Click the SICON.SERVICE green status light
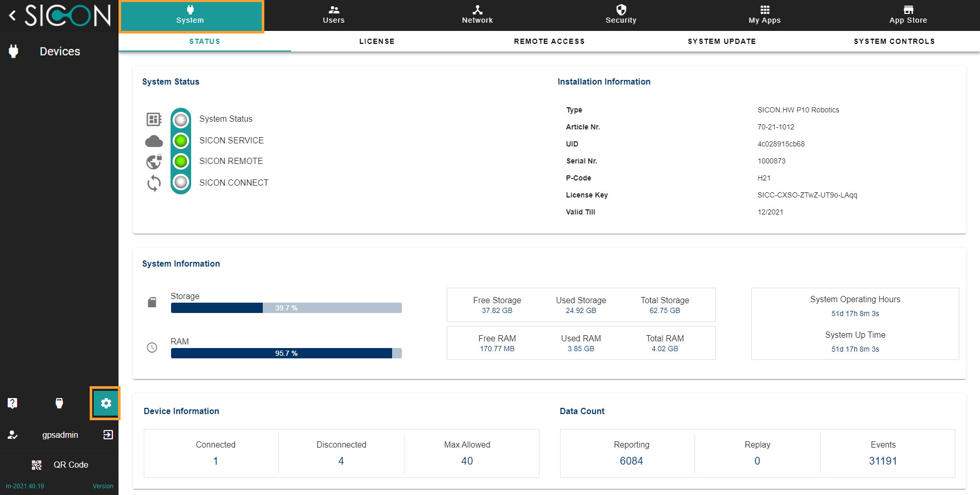 click(x=181, y=141)
